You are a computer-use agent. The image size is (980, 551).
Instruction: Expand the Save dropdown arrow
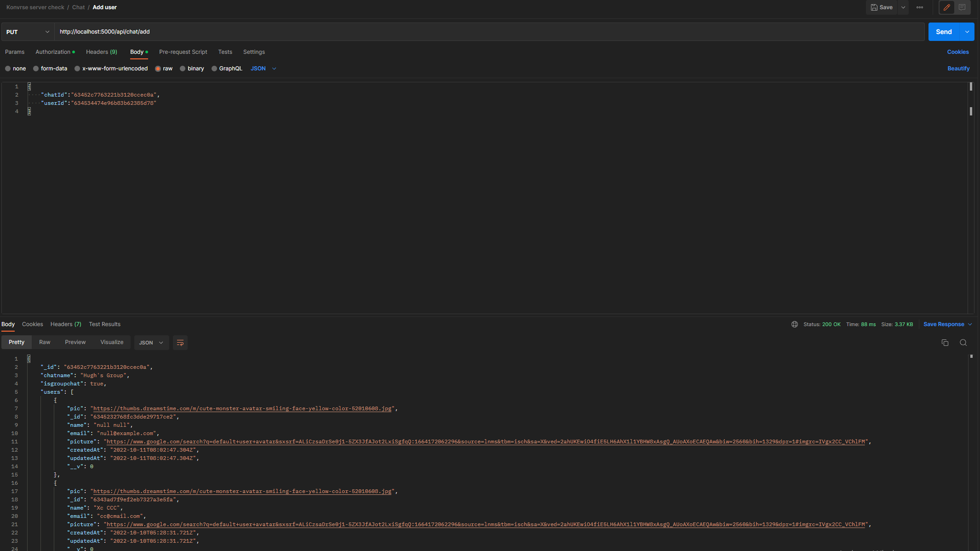[903, 7]
